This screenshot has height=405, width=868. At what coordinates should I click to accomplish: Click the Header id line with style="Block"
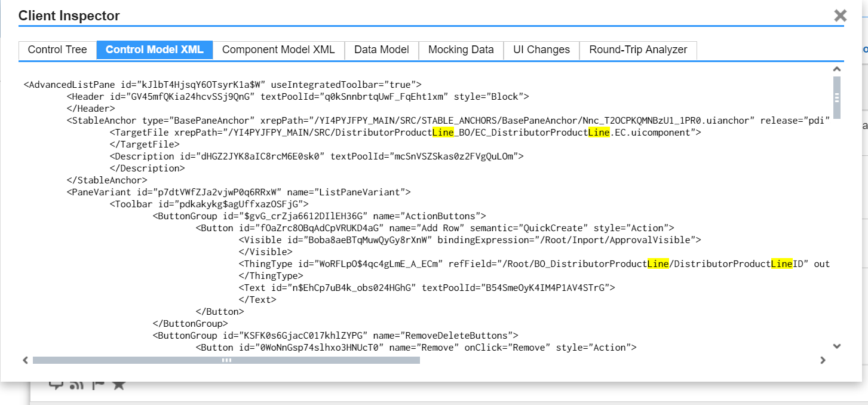[298, 97]
